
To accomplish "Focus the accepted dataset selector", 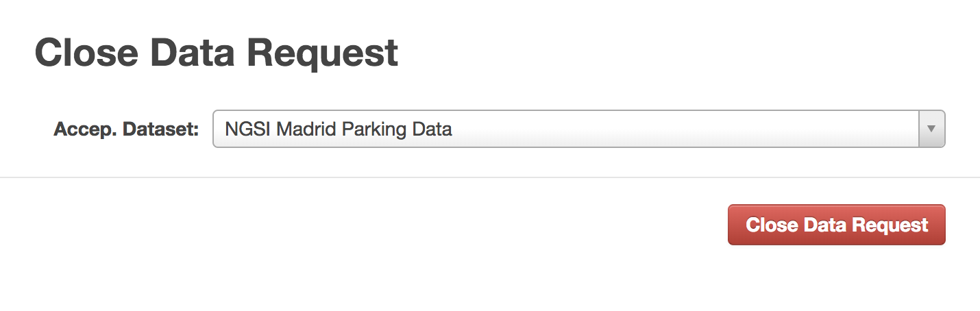I will 579,129.
